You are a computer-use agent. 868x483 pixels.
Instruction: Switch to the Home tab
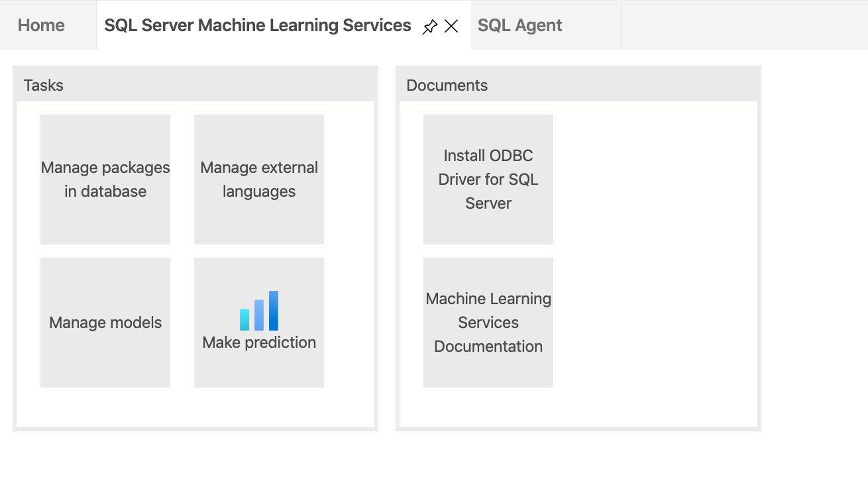[x=41, y=25]
